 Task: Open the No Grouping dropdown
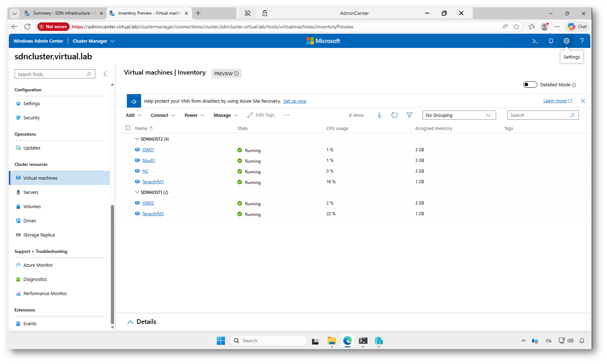click(459, 115)
